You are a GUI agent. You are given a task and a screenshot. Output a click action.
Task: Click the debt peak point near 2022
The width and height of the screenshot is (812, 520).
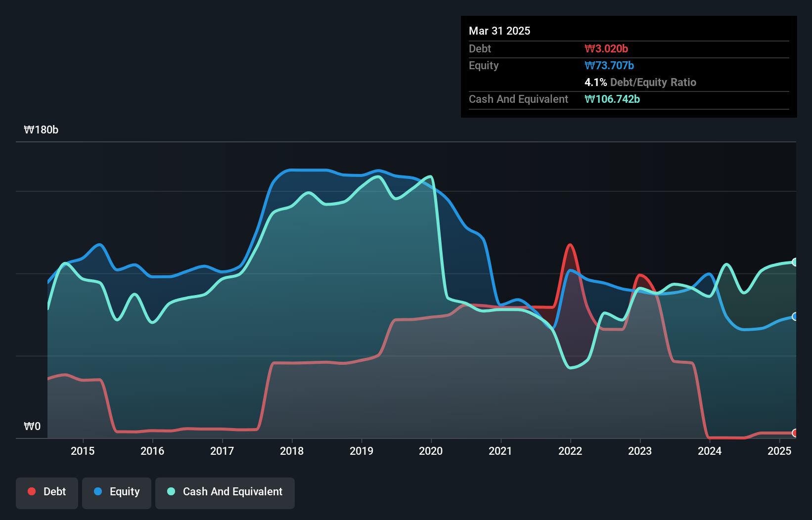coord(570,245)
